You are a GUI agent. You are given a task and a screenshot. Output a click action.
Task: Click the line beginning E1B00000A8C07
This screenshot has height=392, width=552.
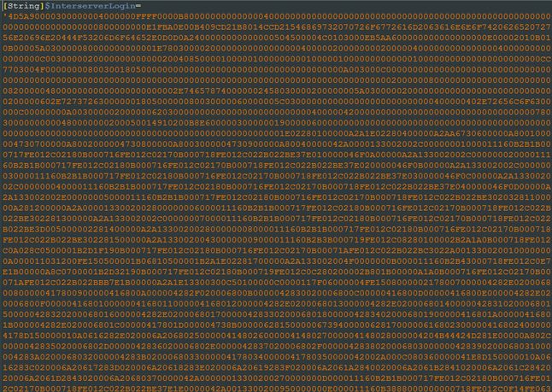coord(278,272)
